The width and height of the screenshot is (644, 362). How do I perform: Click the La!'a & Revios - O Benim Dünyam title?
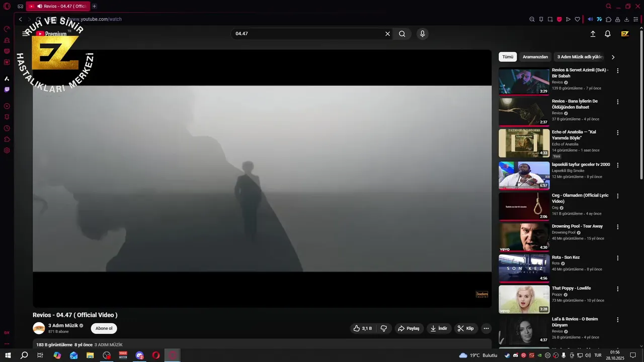(x=575, y=322)
